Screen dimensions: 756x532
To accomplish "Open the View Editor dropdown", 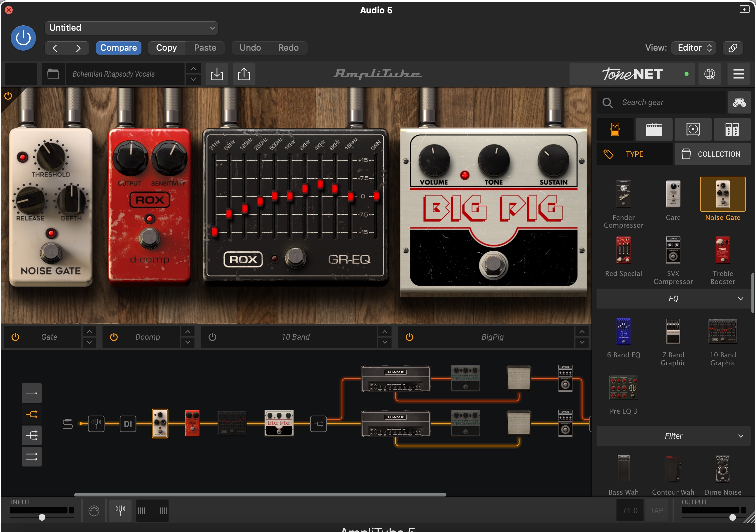I will click(694, 48).
